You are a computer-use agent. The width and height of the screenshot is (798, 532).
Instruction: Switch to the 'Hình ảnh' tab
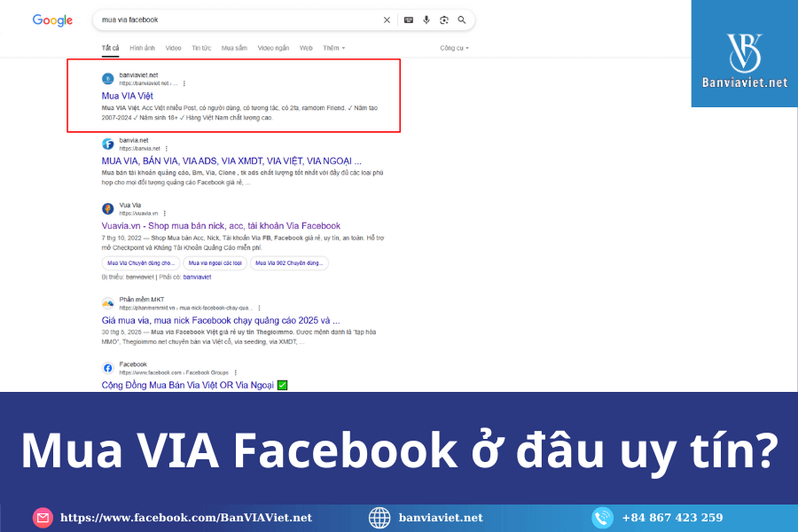tap(142, 48)
